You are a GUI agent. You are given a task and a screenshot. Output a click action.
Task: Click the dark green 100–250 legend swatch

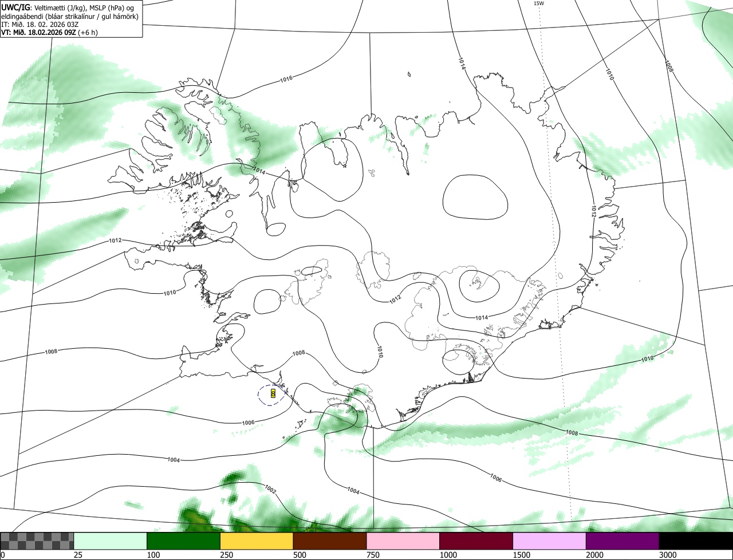184,541
